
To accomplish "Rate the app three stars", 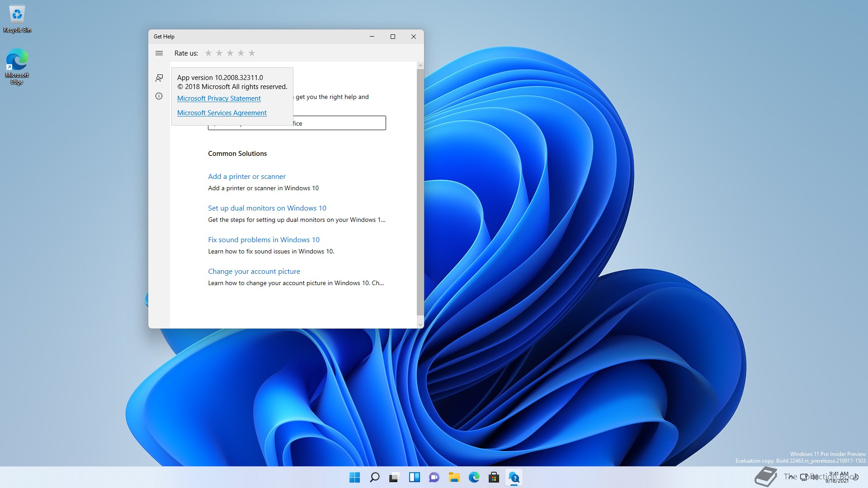I will point(230,53).
